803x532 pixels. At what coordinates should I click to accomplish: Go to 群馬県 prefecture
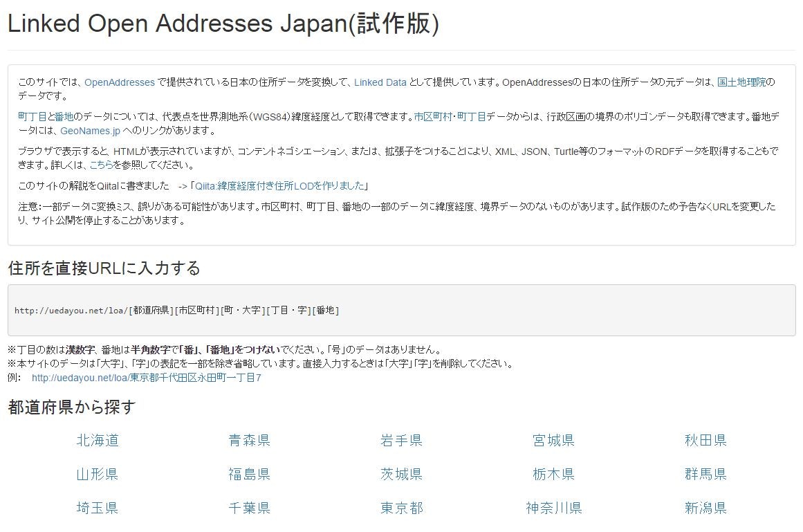pos(705,474)
